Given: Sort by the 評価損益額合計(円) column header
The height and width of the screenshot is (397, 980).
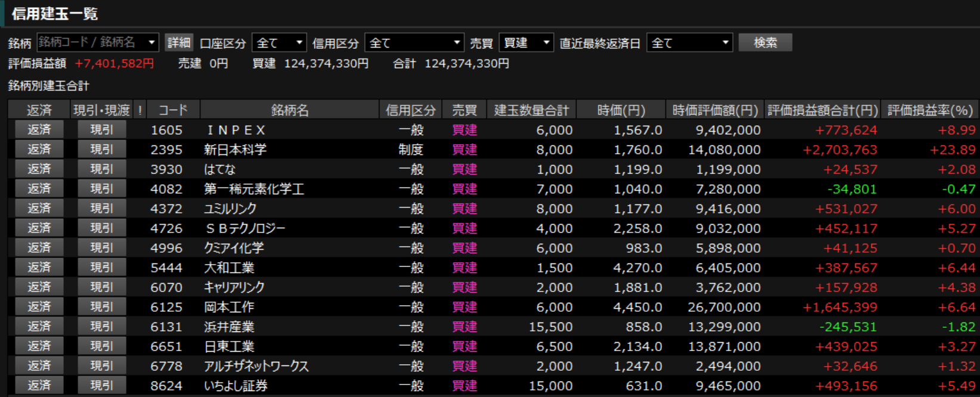Looking at the screenshot, I should [822, 110].
